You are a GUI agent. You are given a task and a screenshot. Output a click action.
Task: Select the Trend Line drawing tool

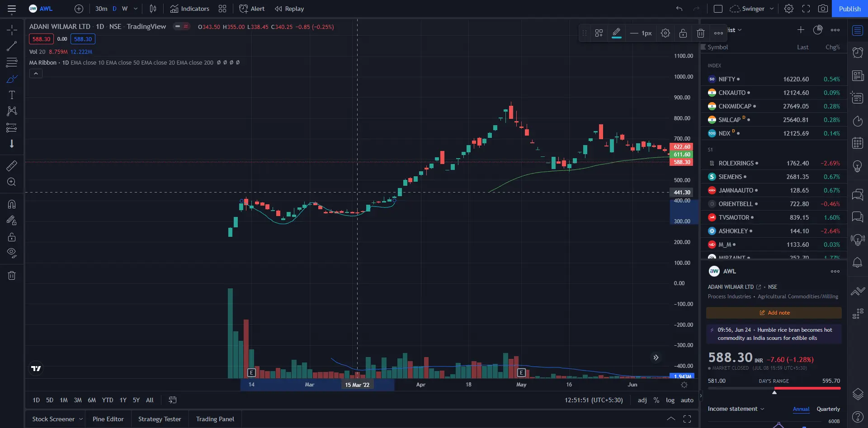pos(12,46)
